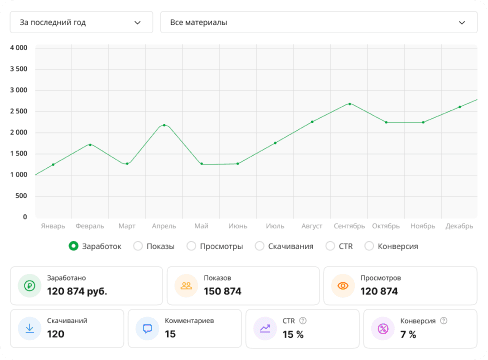The height and width of the screenshot is (360, 488).
Task: Select the Показы radio button
Action: point(138,246)
